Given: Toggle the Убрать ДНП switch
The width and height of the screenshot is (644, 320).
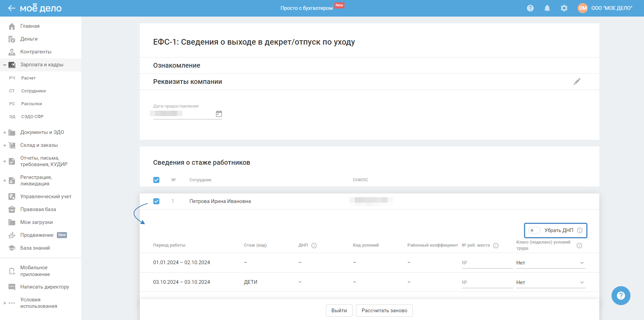Looking at the screenshot, I should coord(534,230).
